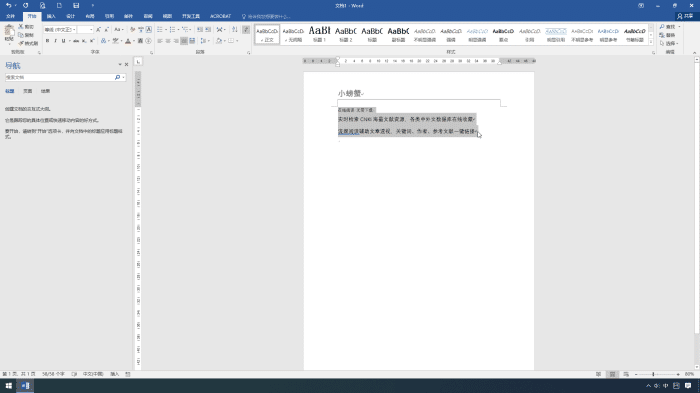The height and width of the screenshot is (393, 700).
Task: Apply the Heading 2 style
Action: (346, 34)
